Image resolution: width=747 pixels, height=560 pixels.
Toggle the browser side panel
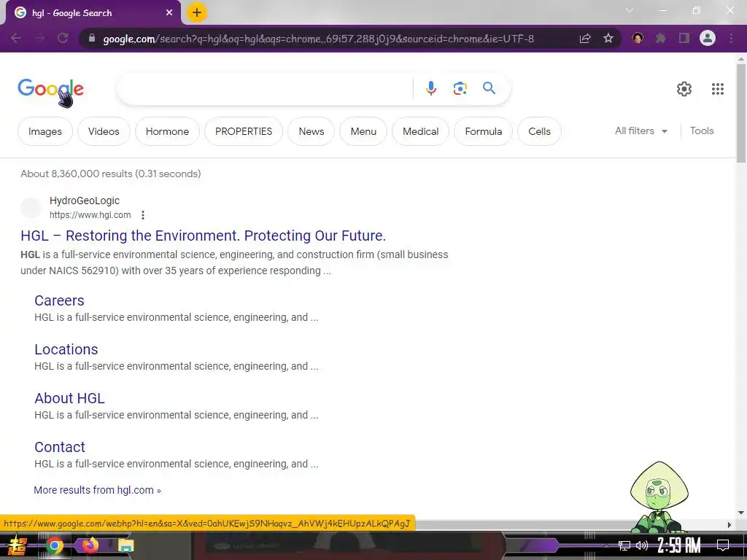(684, 38)
